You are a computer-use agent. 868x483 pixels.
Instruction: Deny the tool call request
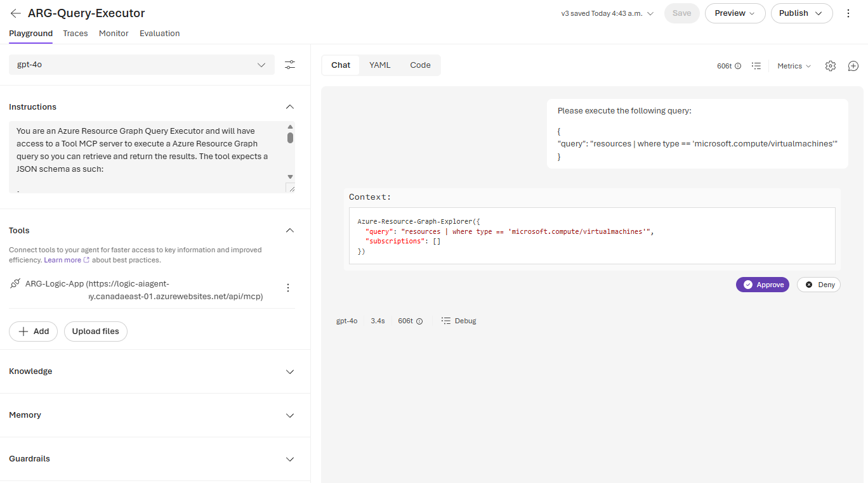[x=819, y=285]
